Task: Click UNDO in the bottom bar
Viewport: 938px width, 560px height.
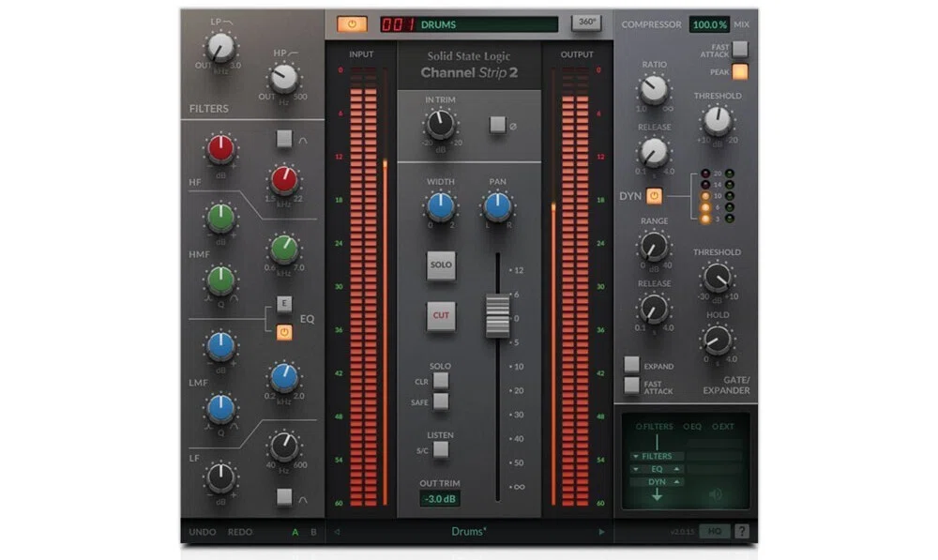Action: [203, 532]
